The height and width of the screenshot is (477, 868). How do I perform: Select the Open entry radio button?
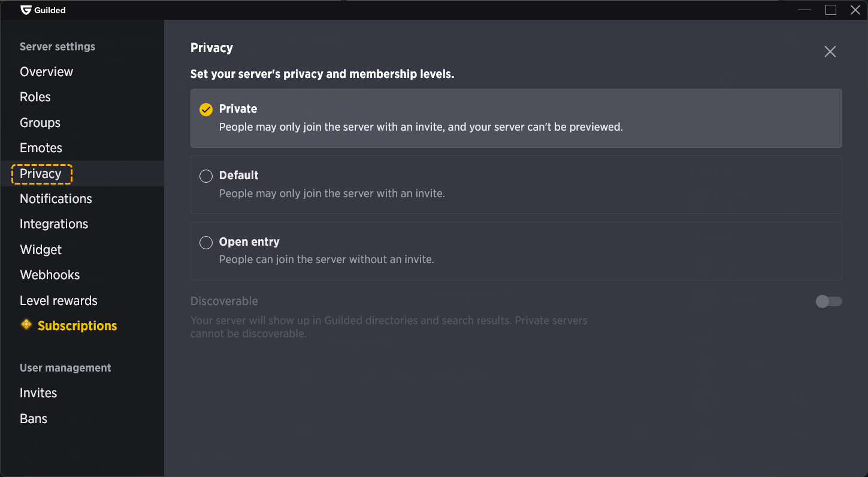tap(206, 242)
